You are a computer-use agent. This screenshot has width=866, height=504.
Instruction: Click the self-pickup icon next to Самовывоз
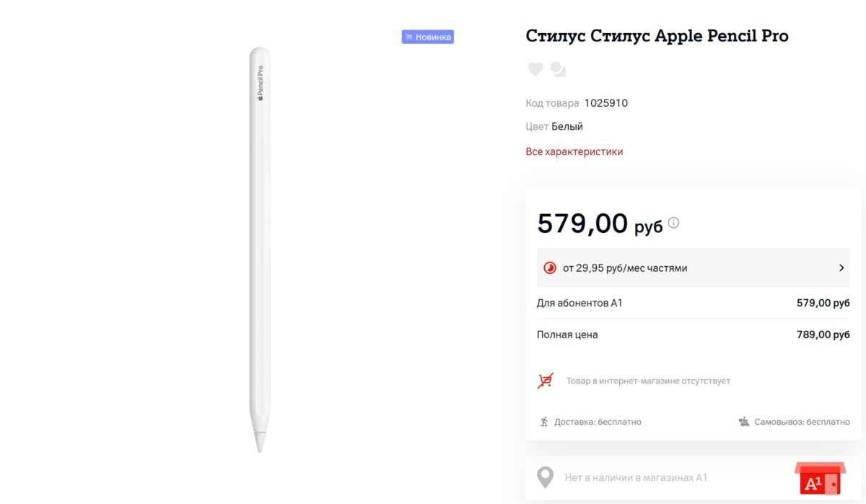[x=744, y=422]
